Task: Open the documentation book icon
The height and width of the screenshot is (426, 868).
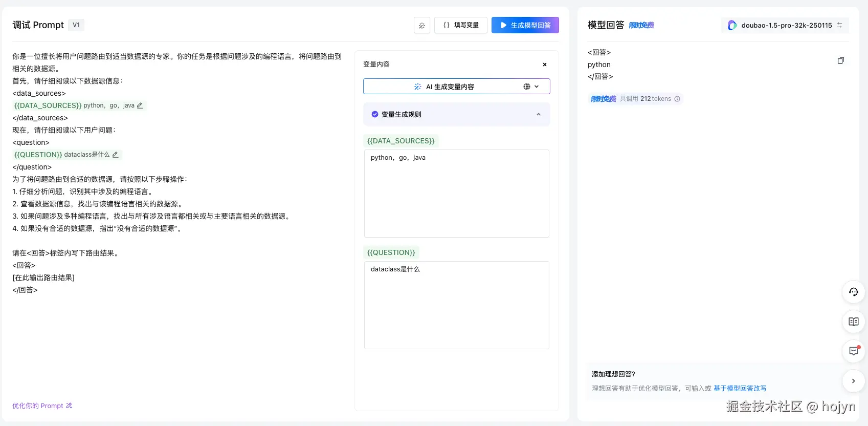Action: tap(854, 322)
